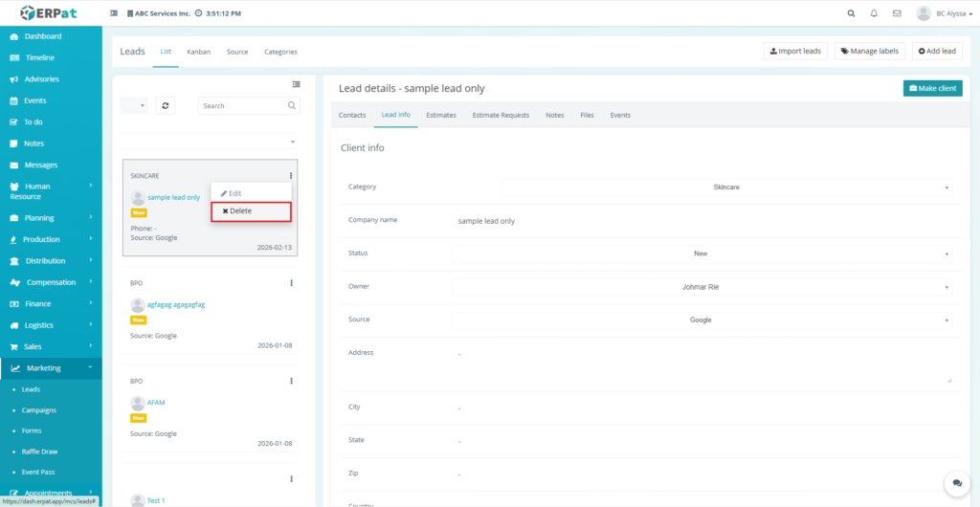Expand the Human Resource sidebar menu
980x507 pixels.
[51, 191]
